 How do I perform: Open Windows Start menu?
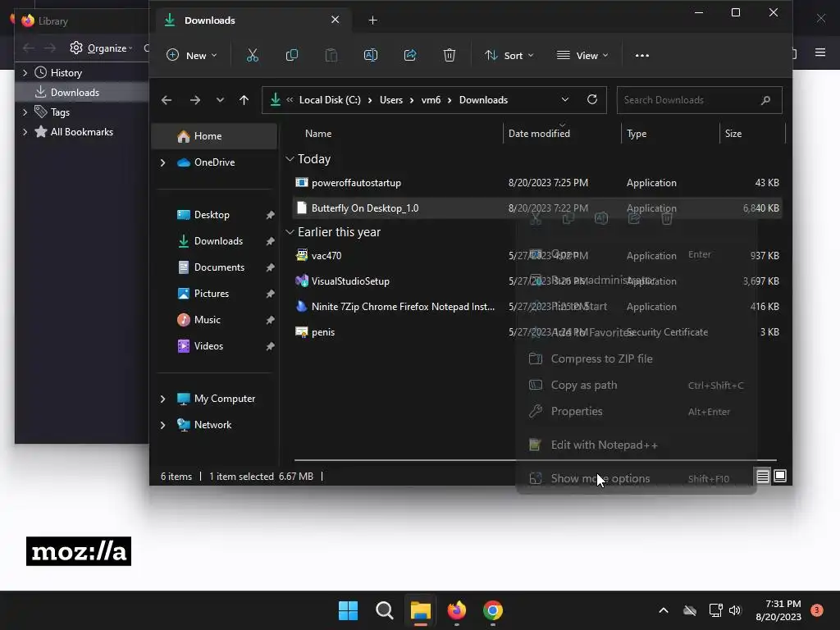click(x=348, y=610)
